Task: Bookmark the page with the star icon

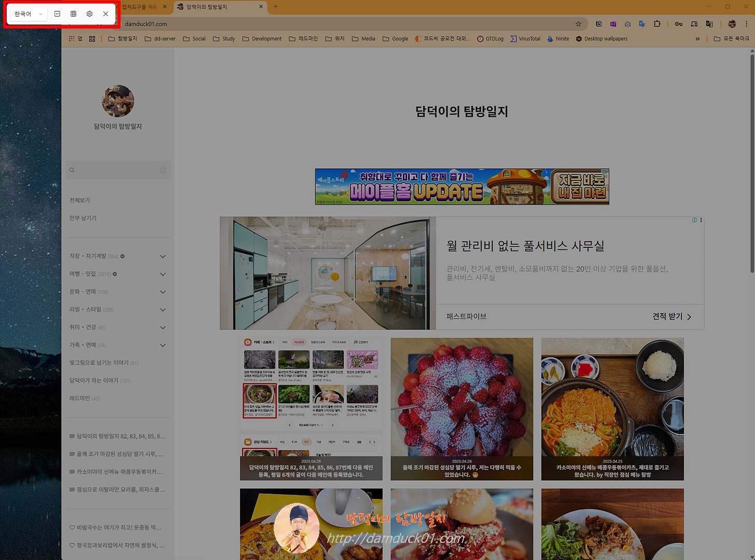Action: (578, 24)
